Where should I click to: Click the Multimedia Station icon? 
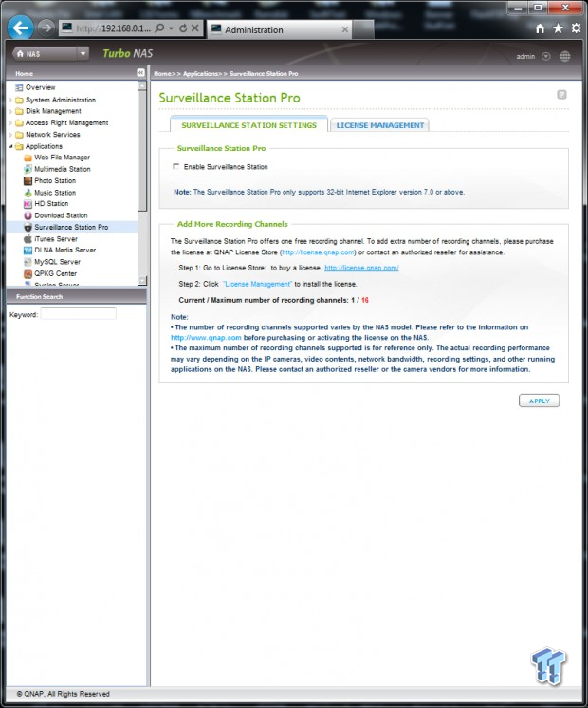tap(28, 169)
